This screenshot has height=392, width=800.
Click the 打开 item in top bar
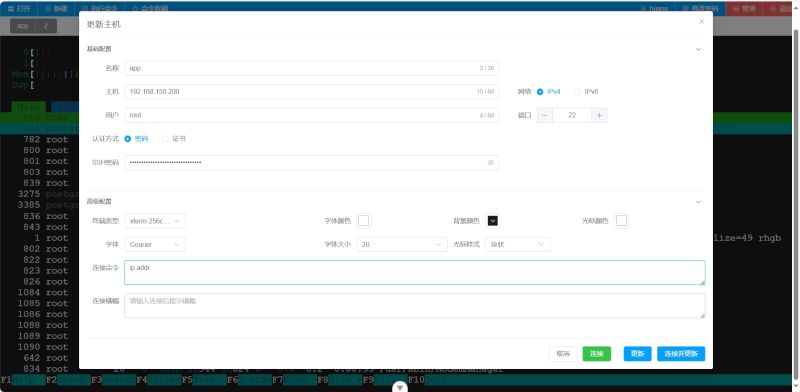point(19,9)
